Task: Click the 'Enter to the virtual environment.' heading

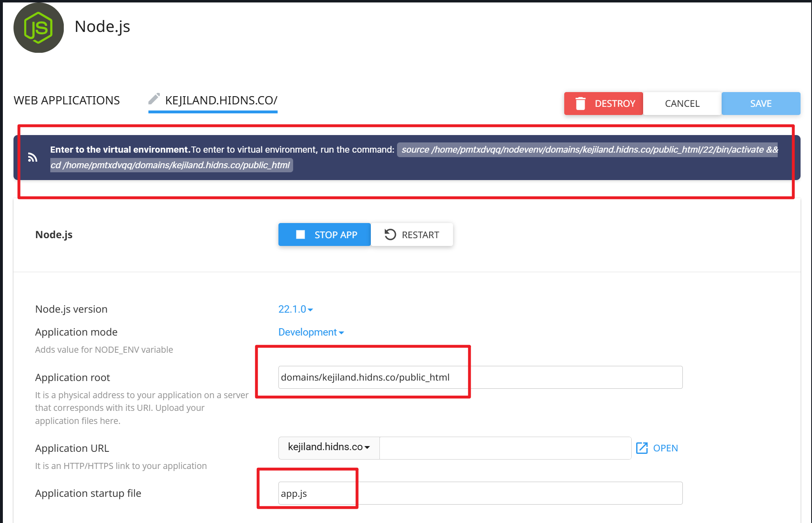Action: [x=120, y=150]
